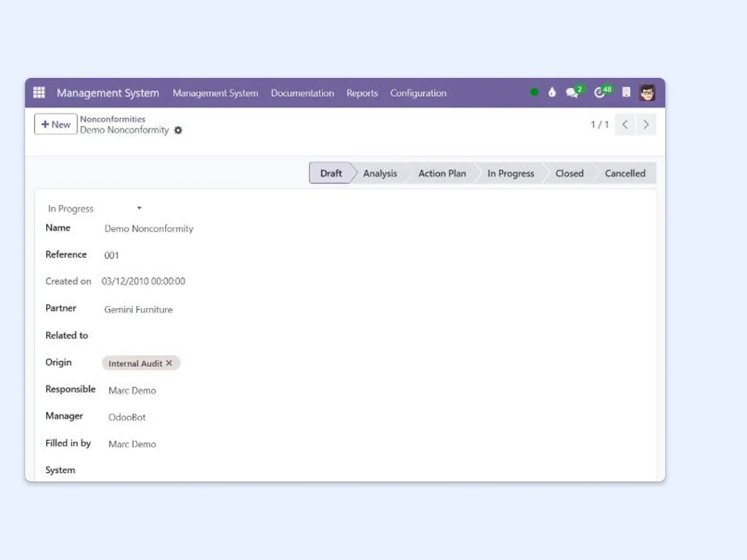Click the Nonconformities breadcrumb link

click(x=112, y=119)
